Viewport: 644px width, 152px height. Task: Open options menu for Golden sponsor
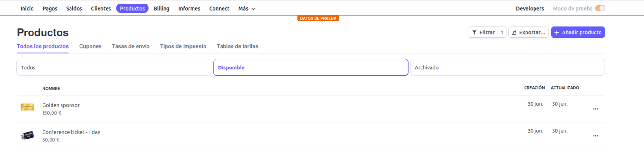click(595, 109)
